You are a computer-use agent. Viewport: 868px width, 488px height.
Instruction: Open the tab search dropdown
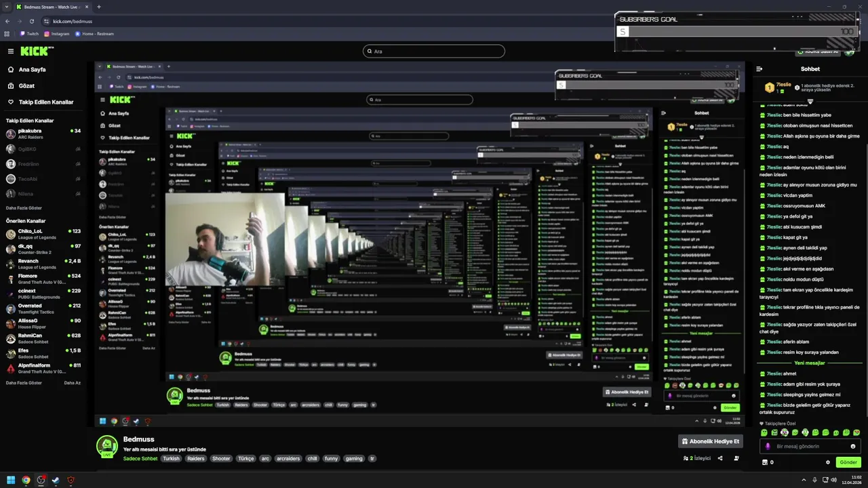click(x=7, y=7)
